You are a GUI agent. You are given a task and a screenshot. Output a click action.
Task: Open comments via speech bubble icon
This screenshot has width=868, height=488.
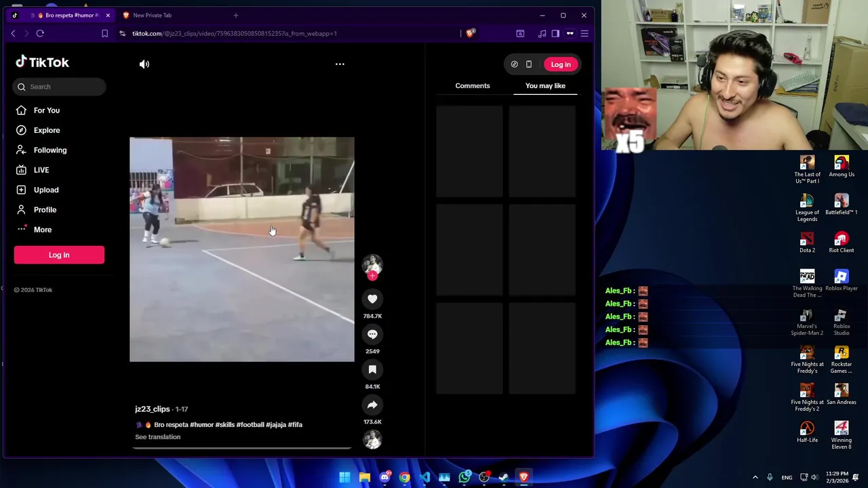[x=372, y=334]
